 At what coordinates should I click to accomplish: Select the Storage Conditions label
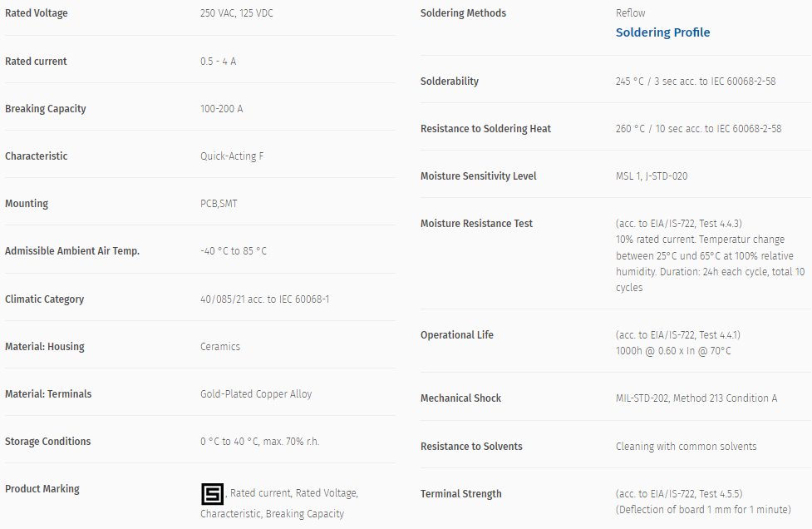click(47, 442)
